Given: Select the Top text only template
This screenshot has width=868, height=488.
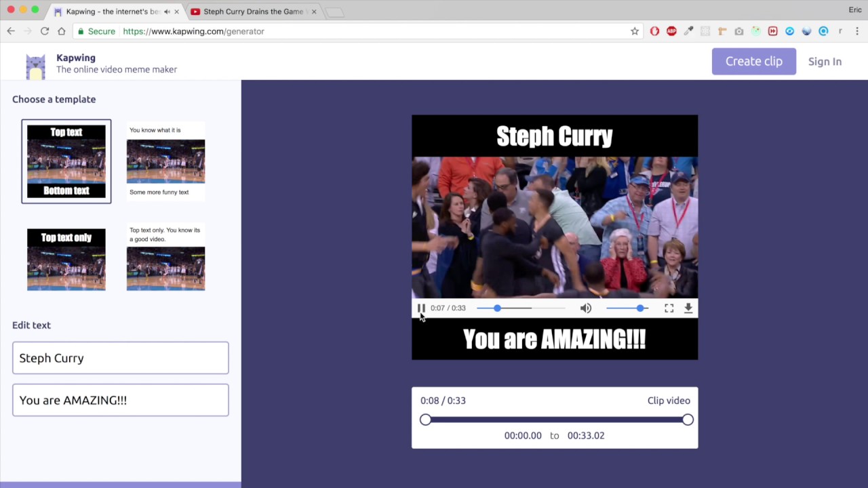Looking at the screenshot, I should pos(66,260).
